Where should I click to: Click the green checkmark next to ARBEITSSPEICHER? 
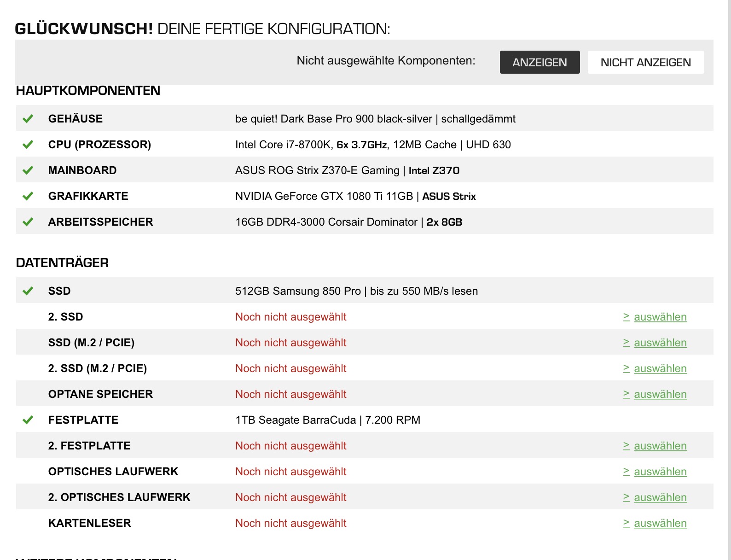pos(28,222)
